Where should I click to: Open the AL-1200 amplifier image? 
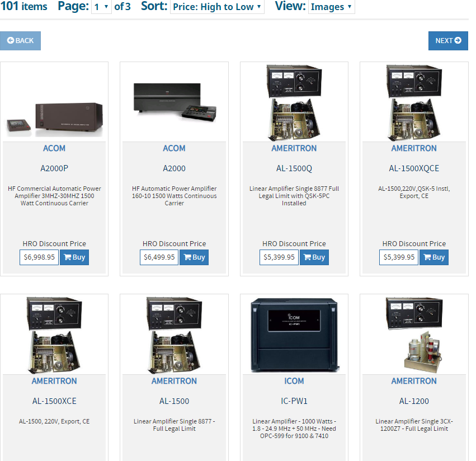click(414, 335)
